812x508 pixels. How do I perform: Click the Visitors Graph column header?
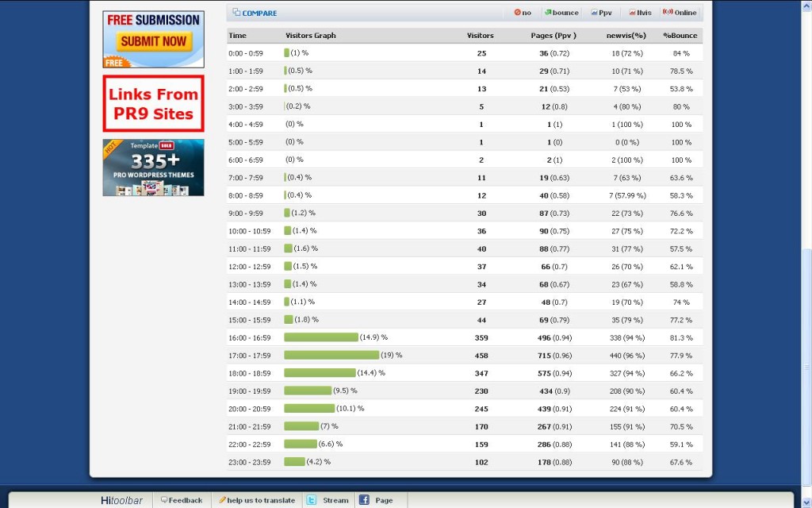[311, 36]
